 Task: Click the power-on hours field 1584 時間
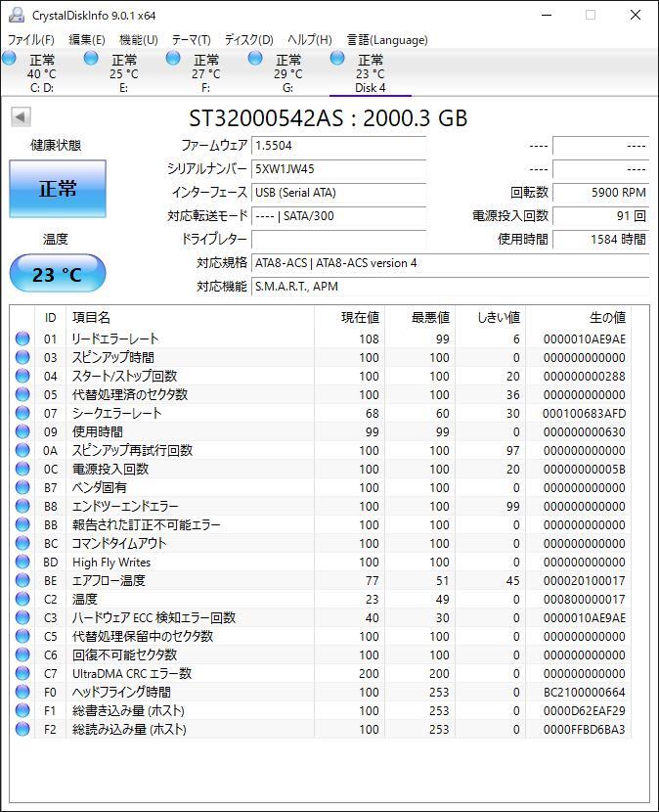pos(601,240)
